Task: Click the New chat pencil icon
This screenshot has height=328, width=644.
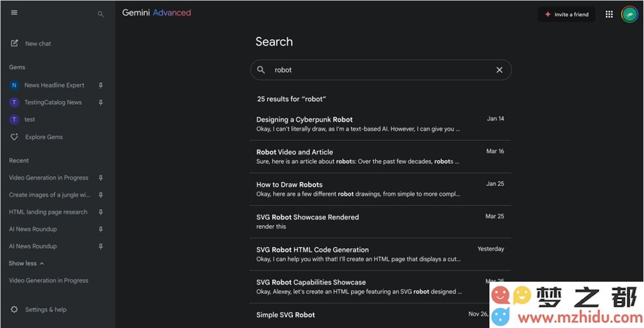Action: pos(14,44)
